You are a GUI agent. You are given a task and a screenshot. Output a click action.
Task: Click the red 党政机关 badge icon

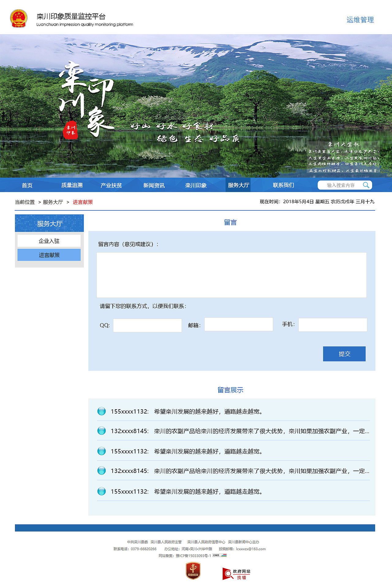pyautogui.click(x=193, y=571)
